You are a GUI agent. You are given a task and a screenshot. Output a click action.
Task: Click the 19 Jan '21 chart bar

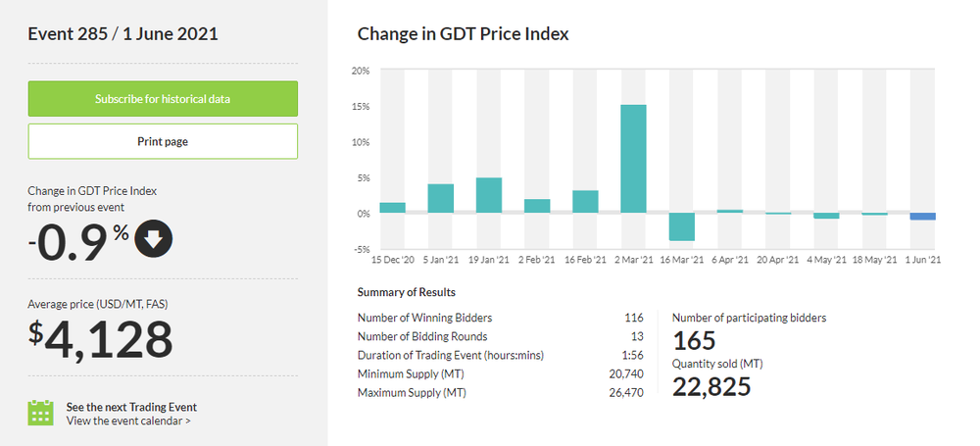488,195
